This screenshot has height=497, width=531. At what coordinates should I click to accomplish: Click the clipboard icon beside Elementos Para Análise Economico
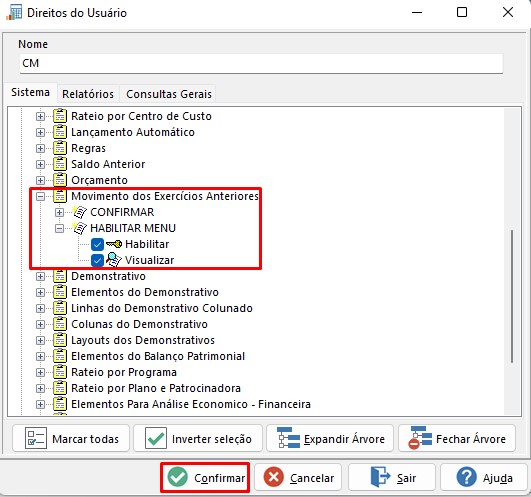(x=60, y=404)
